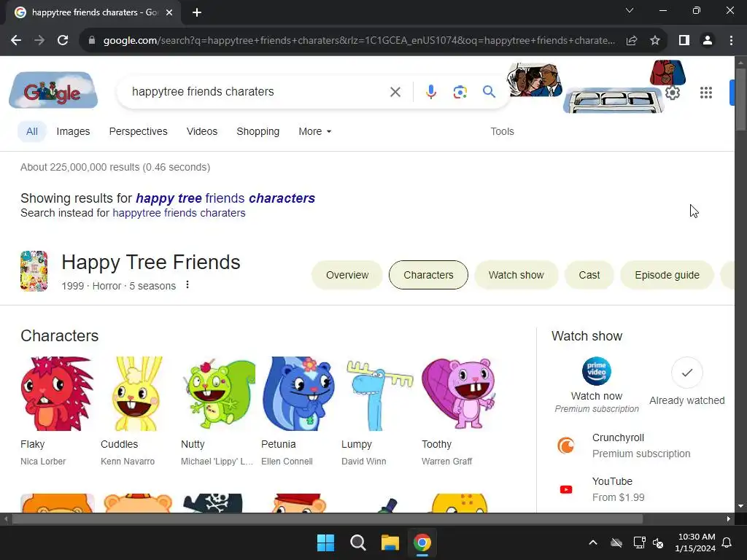The height and width of the screenshot is (560, 747).
Task: Open the Tools button
Action: 502,131
